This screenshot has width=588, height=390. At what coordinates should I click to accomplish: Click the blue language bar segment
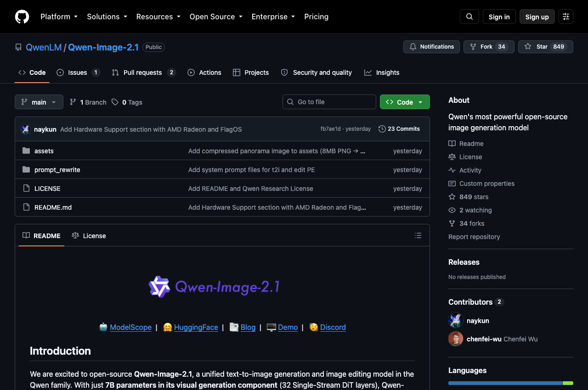tap(505, 383)
